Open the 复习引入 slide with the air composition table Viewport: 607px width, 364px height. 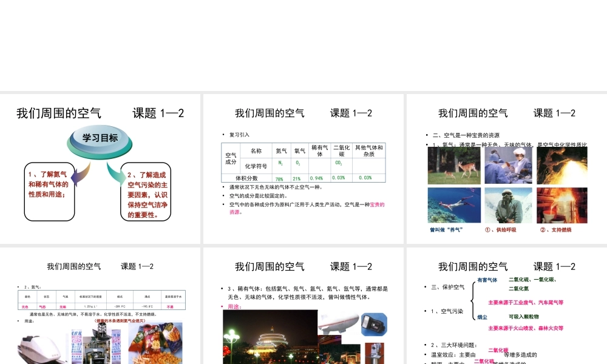(x=303, y=169)
